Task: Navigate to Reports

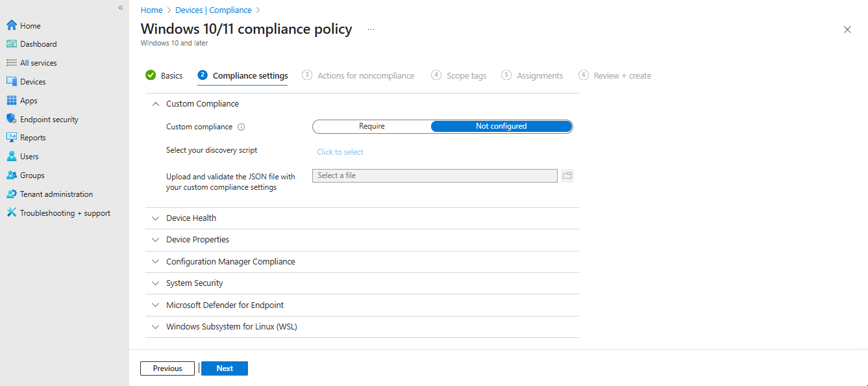Action: [31, 137]
